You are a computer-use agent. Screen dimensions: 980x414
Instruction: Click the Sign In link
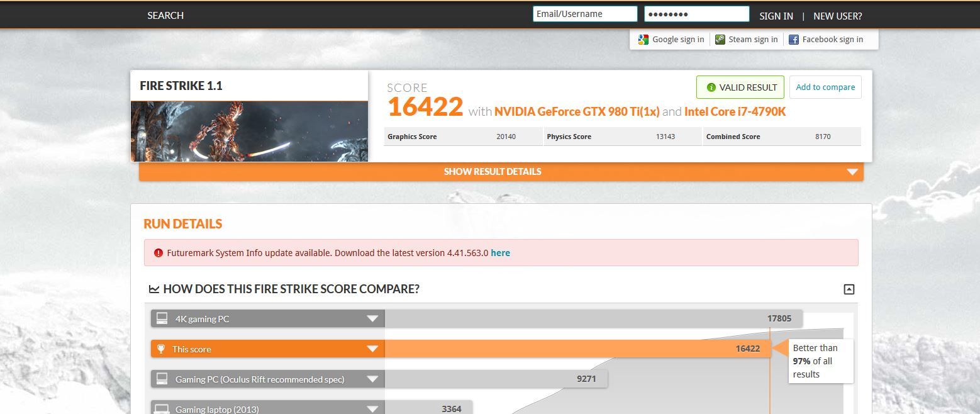coord(776,16)
